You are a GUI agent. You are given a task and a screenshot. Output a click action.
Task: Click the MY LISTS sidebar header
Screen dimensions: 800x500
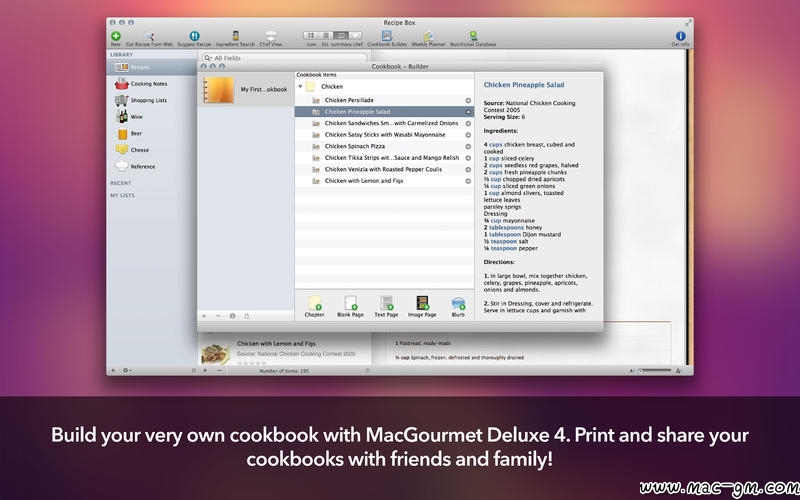(122, 195)
